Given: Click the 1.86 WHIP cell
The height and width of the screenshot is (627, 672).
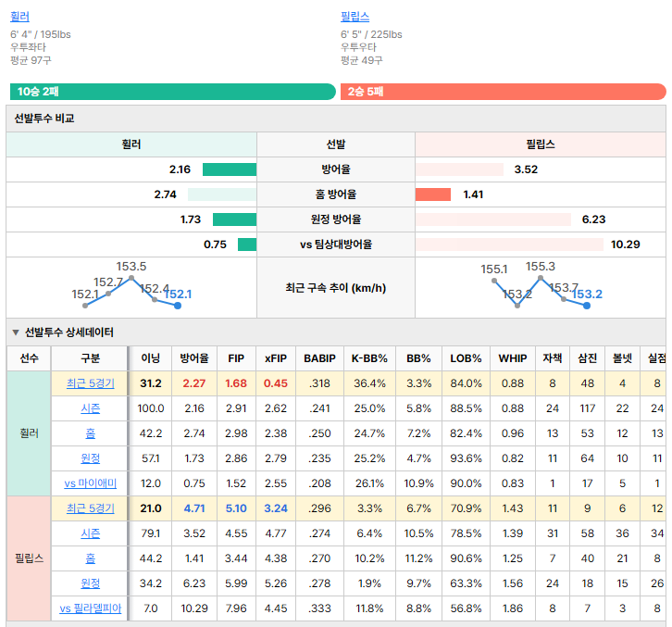Looking at the screenshot, I should (x=513, y=608).
